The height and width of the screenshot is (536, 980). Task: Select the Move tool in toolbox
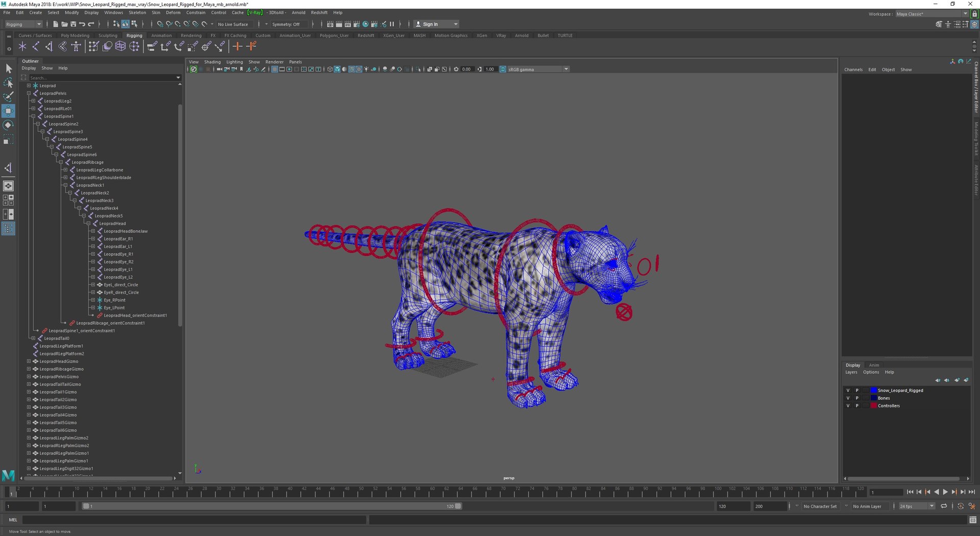pos(9,111)
